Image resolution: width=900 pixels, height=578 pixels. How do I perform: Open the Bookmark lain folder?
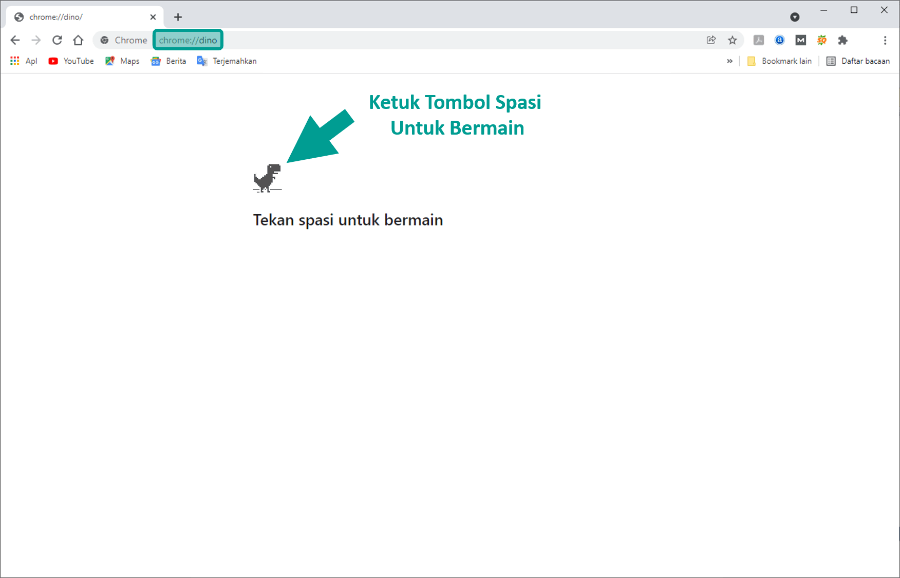point(779,61)
